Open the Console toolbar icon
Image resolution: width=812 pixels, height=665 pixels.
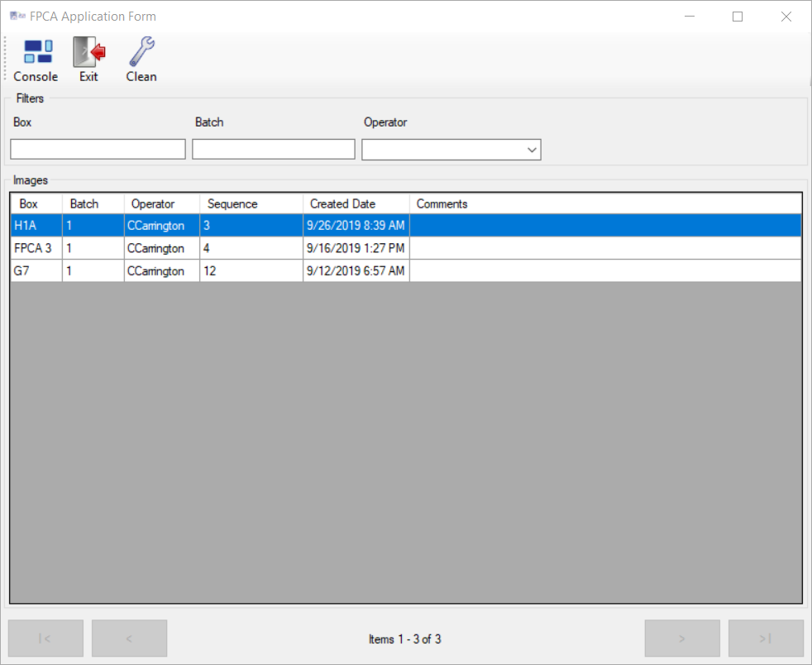pyautogui.click(x=36, y=60)
